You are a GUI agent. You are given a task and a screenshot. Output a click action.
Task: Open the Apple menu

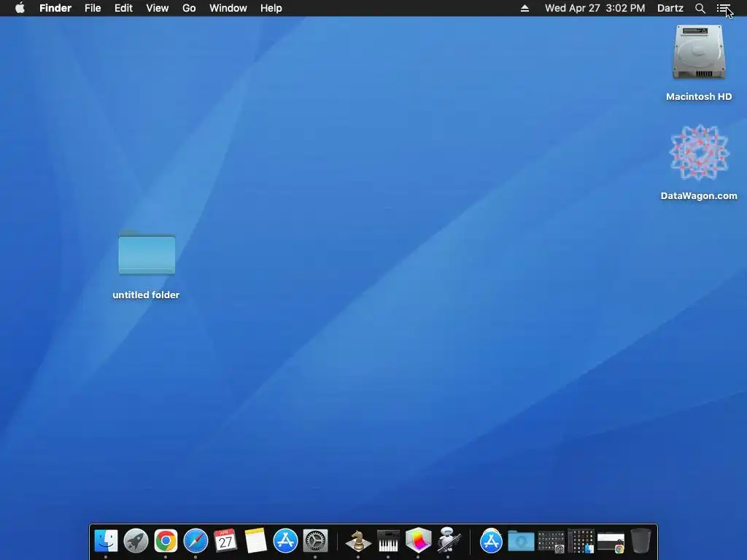point(20,8)
